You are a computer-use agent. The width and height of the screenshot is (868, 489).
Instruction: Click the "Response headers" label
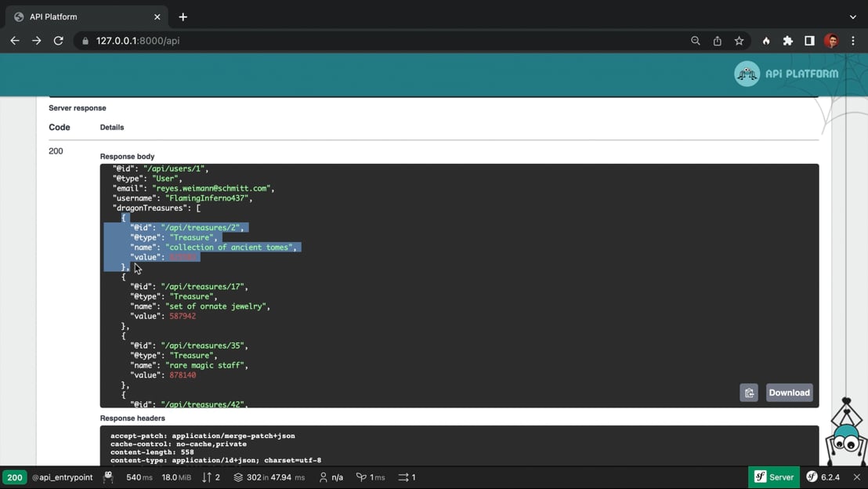click(132, 418)
